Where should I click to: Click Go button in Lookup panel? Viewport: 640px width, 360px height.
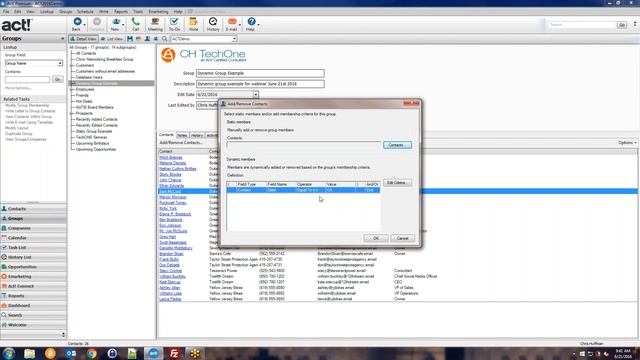pos(58,79)
